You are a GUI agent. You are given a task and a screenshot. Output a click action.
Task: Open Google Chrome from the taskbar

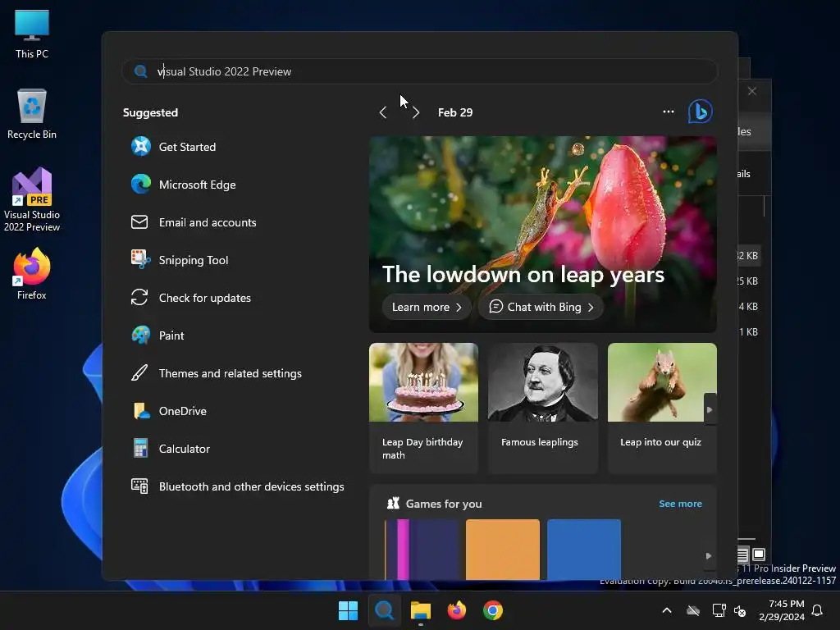[x=493, y=610]
